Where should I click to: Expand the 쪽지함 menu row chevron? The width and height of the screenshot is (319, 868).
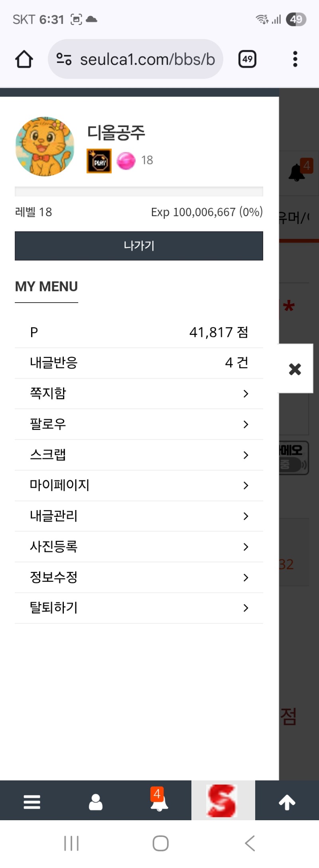[x=246, y=394]
